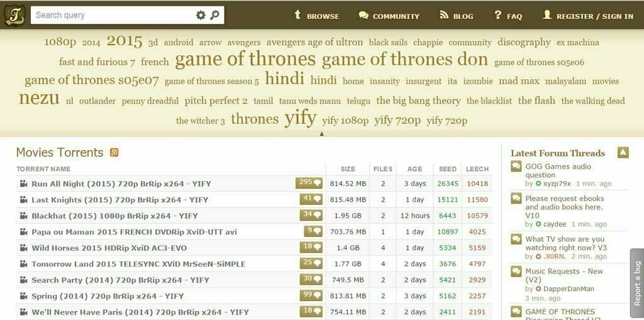Collapse Latest Forum Threads panel arrow

623,153
